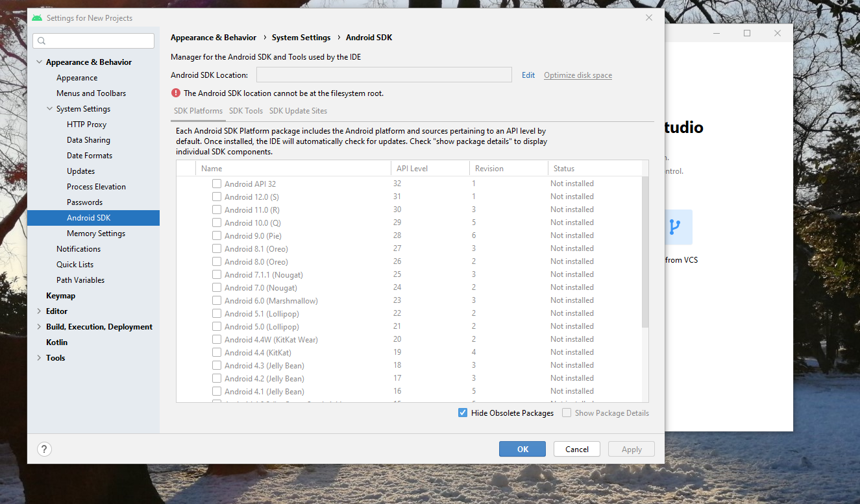The height and width of the screenshot is (504, 860).
Task: Collapse the System Settings tree node
Action: pyautogui.click(x=49, y=109)
